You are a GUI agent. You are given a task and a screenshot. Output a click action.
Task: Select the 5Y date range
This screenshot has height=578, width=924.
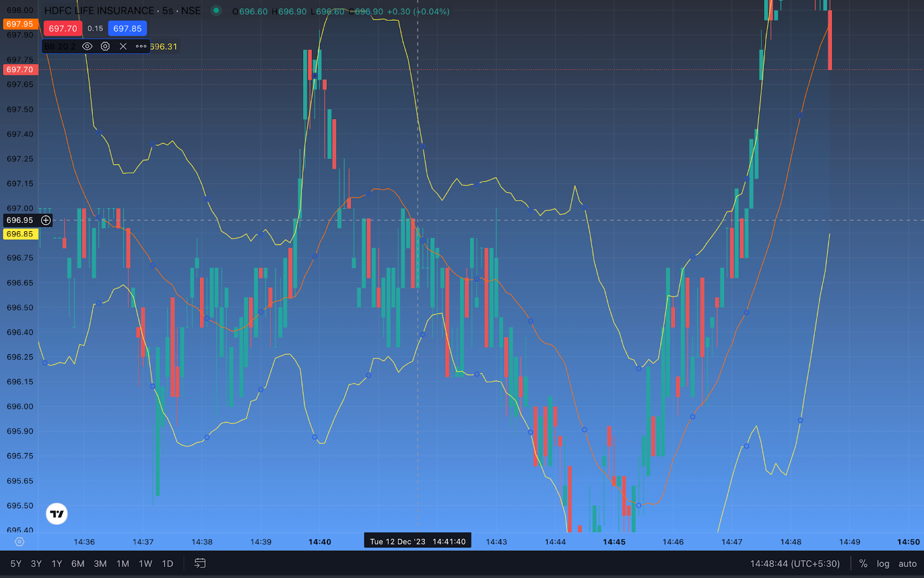coord(16,564)
